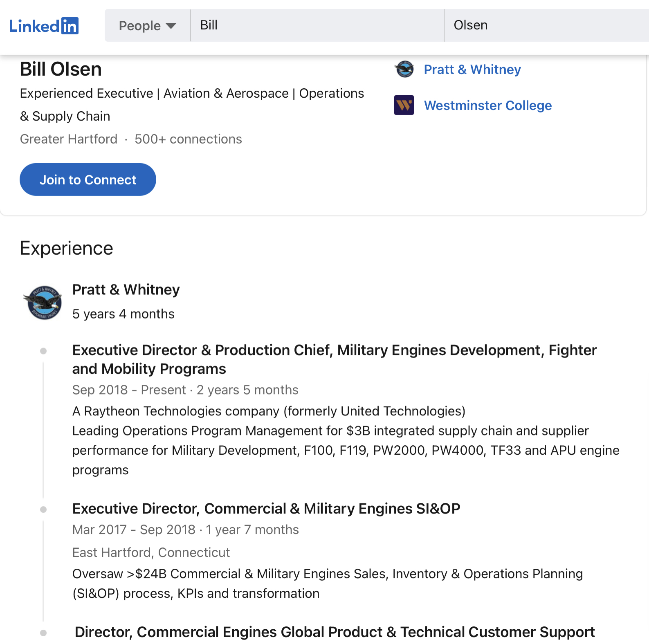
Task: Click the Westminster College logo icon
Action: coord(404,105)
